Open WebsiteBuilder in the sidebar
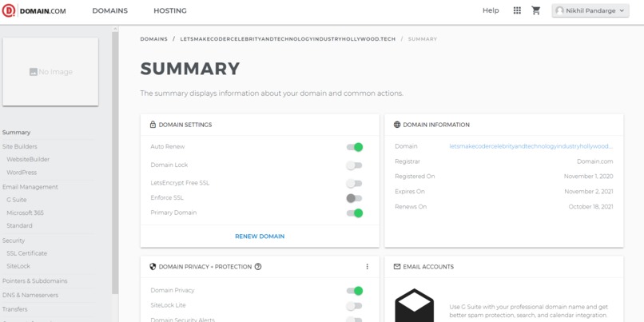 (28, 159)
